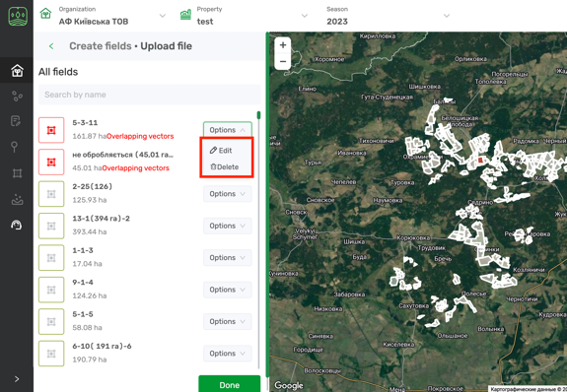The height and width of the screenshot is (392, 567).
Task: Select the red field icon for не обробляється
Action: coord(51,162)
